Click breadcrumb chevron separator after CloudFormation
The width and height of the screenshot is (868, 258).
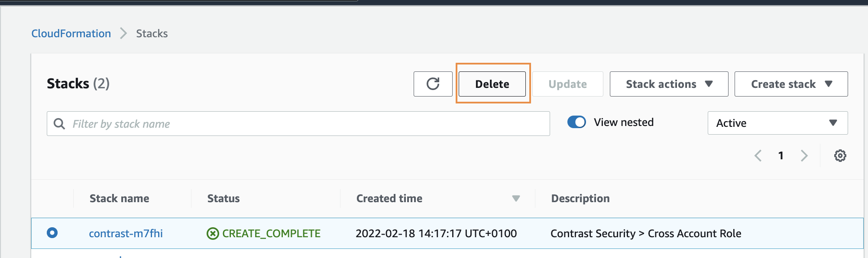point(123,33)
